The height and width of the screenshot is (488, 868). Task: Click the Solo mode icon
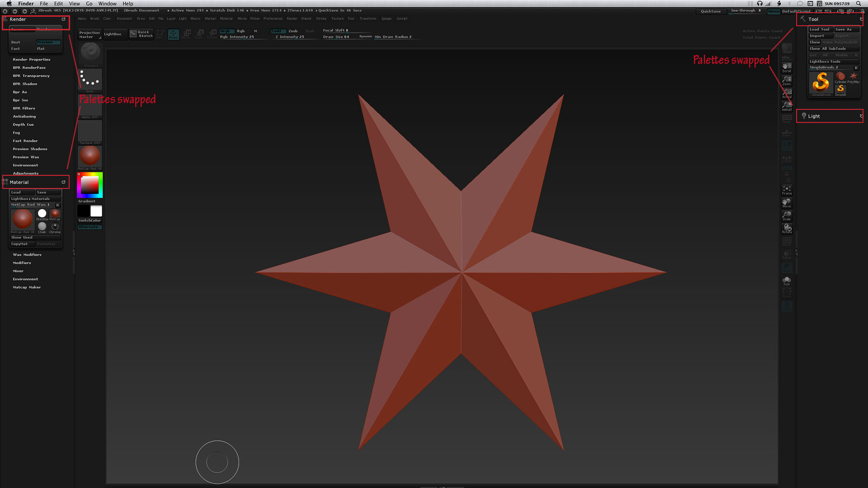tap(787, 281)
